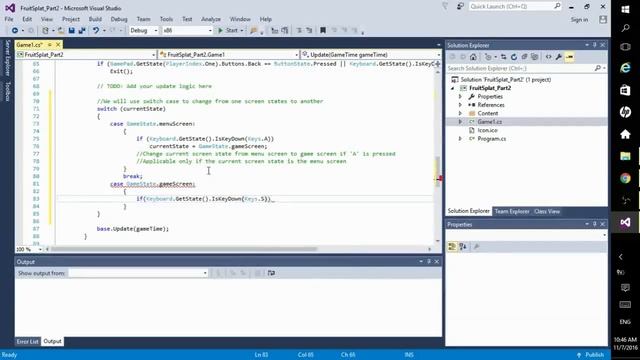Open the Edit menu
This screenshot has width=640, height=360.
point(27,19)
